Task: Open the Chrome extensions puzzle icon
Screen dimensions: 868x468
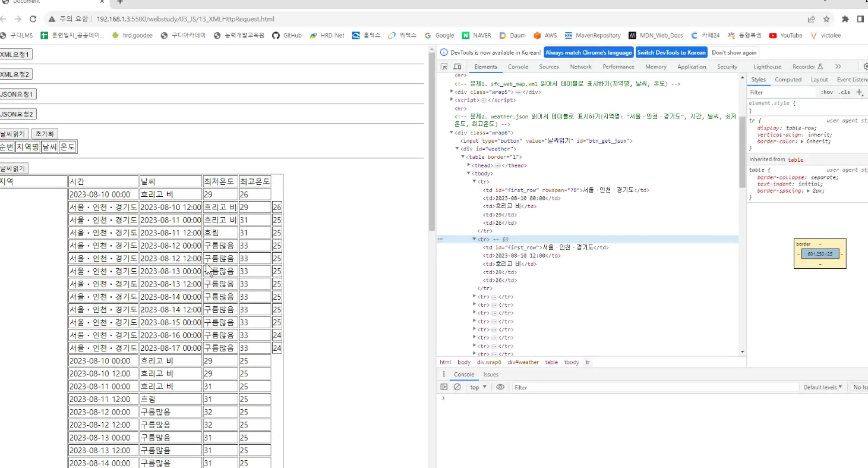Action: coord(845,19)
